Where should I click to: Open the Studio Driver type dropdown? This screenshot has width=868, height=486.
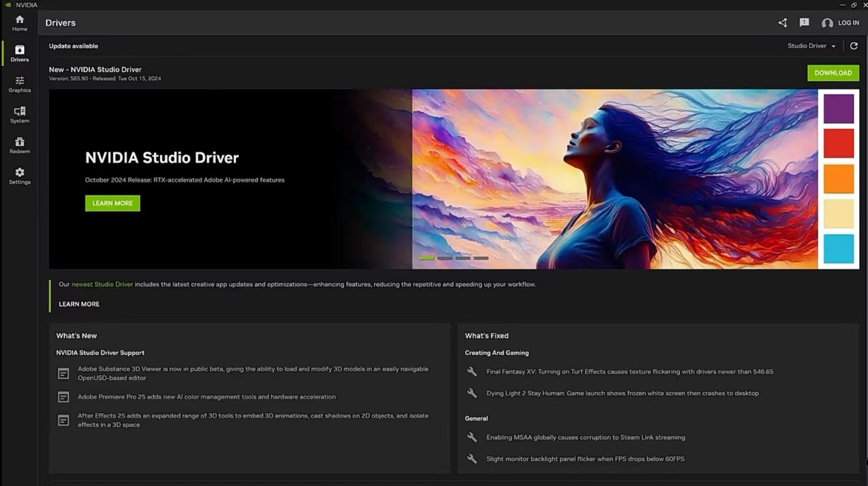[x=811, y=45]
